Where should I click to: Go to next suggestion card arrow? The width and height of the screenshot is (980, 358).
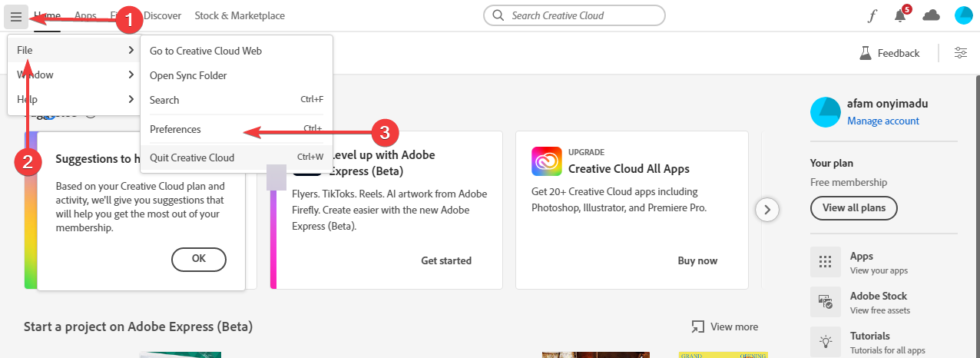click(767, 210)
